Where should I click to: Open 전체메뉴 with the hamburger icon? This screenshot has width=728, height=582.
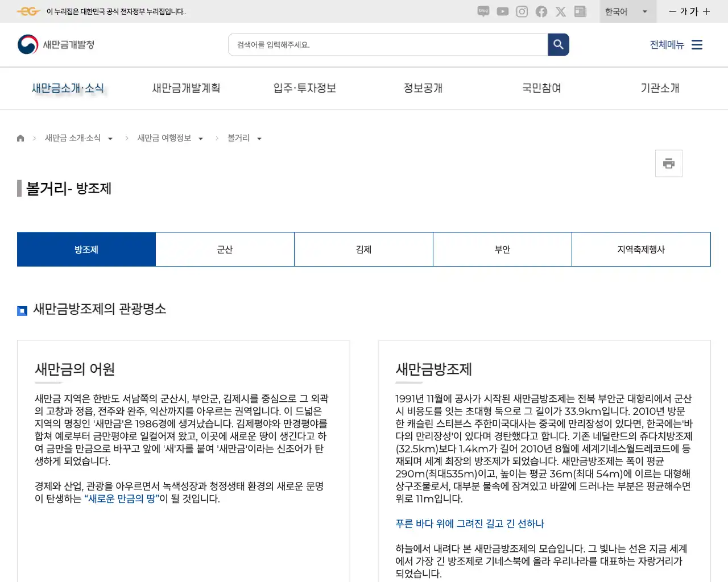point(697,44)
